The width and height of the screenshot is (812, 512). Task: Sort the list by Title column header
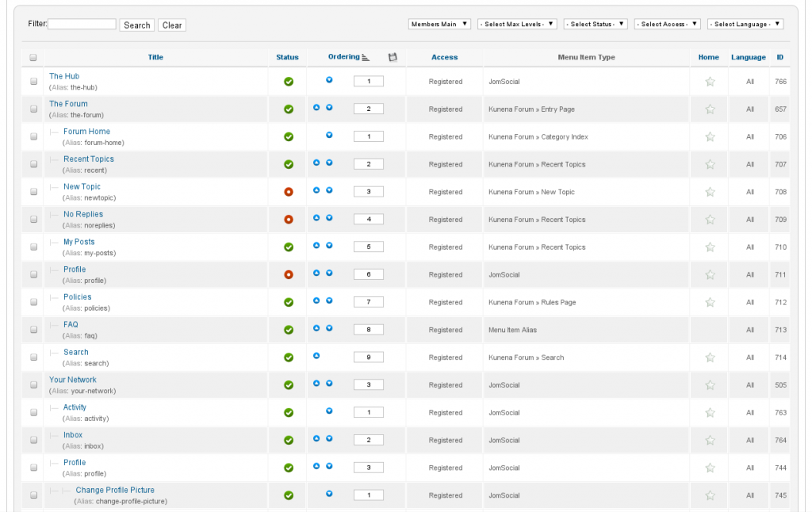tap(155, 57)
